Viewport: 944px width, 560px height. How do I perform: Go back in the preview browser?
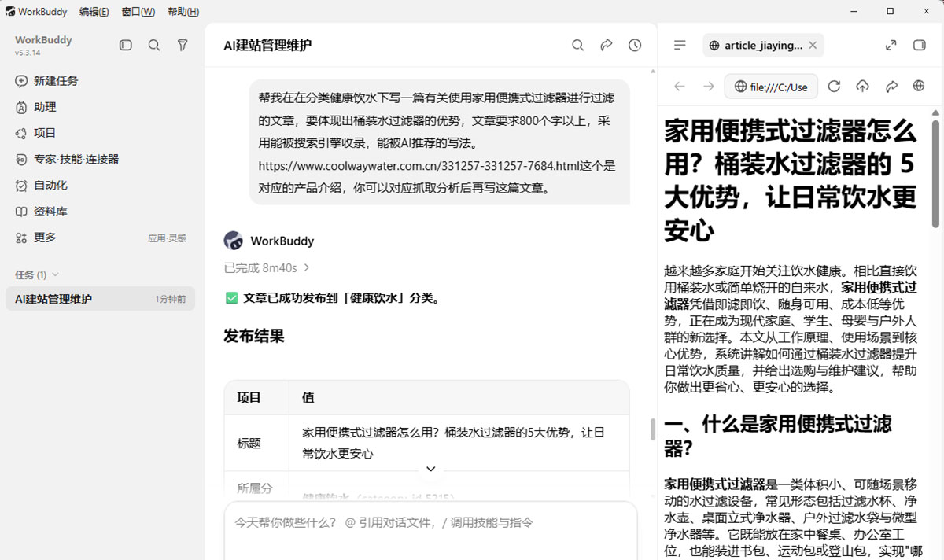point(680,87)
